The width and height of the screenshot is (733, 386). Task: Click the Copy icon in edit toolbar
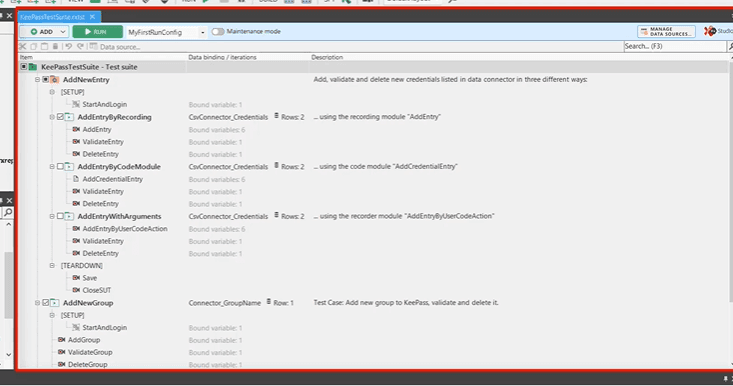[x=34, y=46]
